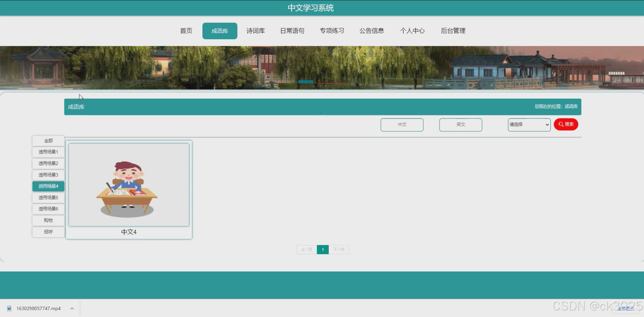Open the 请选择 dropdown
The height and width of the screenshot is (317, 644).
pos(529,125)
